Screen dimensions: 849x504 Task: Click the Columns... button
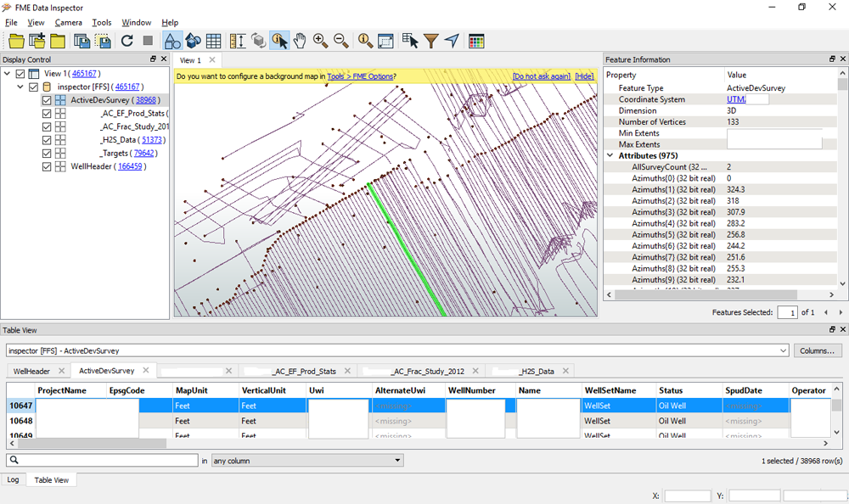coord(817,350)
